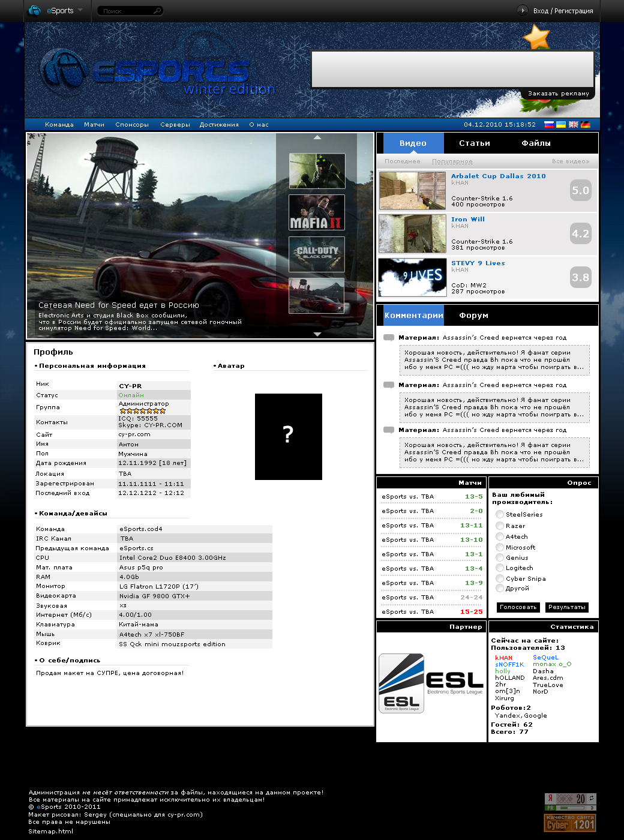Open the Достижения menu item

point(219,125)
